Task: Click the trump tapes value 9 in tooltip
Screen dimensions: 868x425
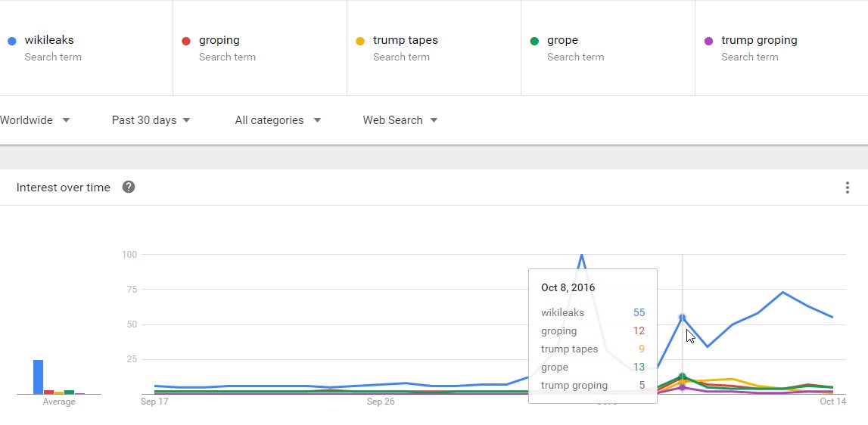Action: coord(642,349)
